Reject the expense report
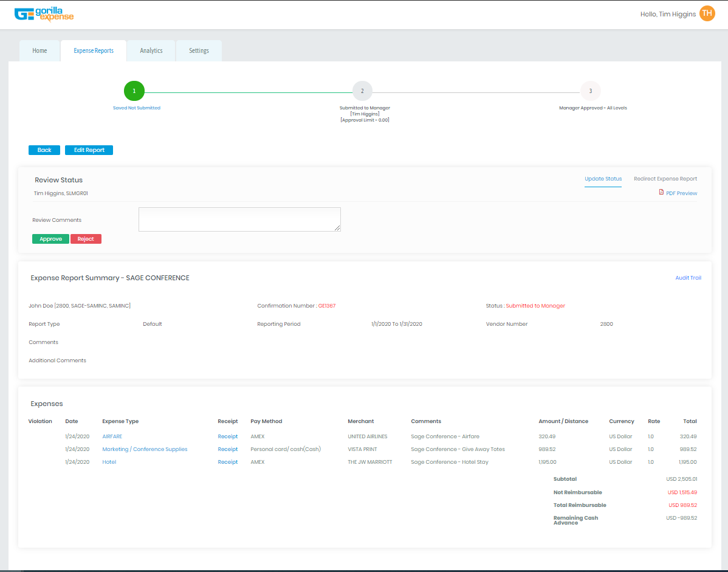This screenshot has width=728, height=572. pos(85,238)
